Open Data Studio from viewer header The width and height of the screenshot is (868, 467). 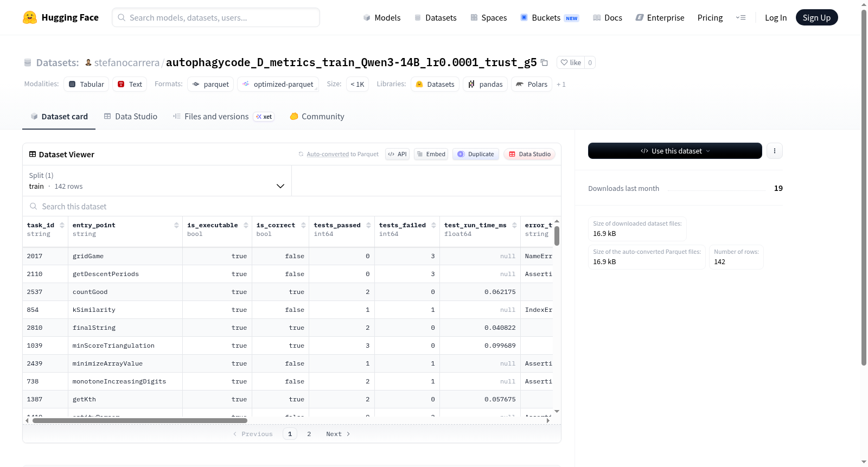coord(529,154)
